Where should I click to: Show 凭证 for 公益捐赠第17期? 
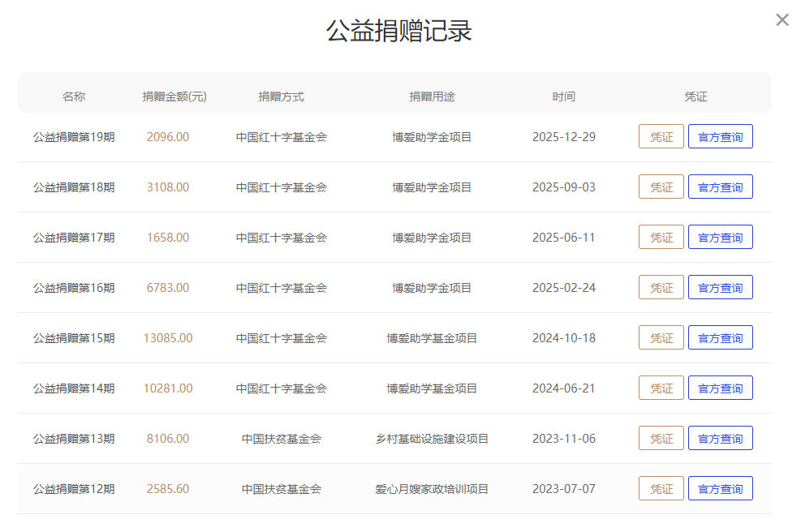click(x=661, y=238)
